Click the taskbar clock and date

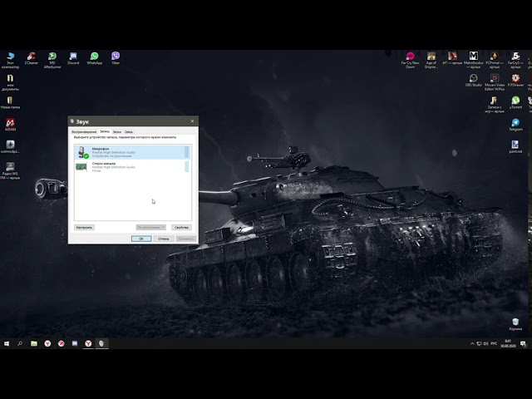(508, 343)
